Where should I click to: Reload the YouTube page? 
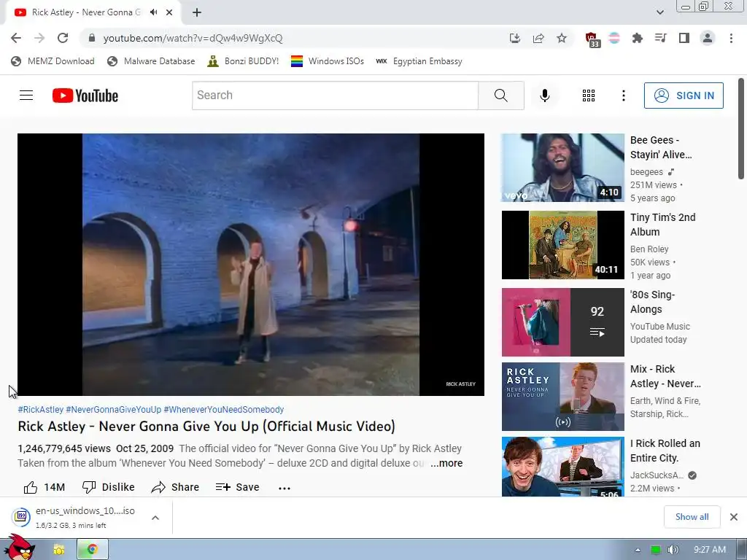pos(63,38)
